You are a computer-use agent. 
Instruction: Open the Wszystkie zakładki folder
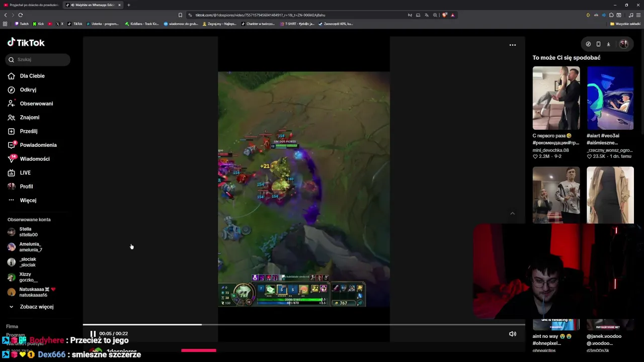click(625, 24)
